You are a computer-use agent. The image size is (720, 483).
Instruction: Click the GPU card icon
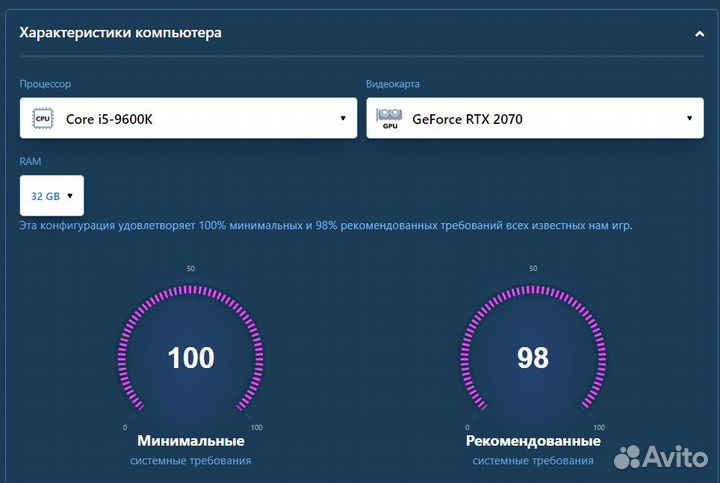pos(389,118)
